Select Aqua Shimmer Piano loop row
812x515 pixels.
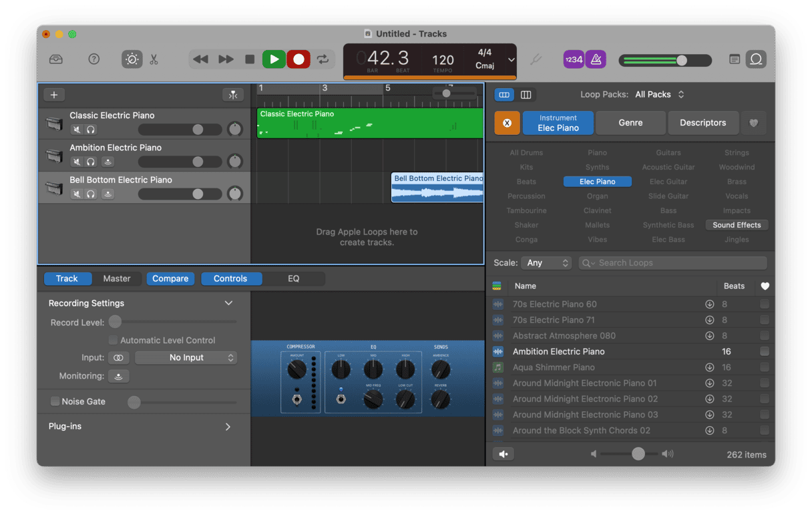pyautogui.click(x=630, y=367)
